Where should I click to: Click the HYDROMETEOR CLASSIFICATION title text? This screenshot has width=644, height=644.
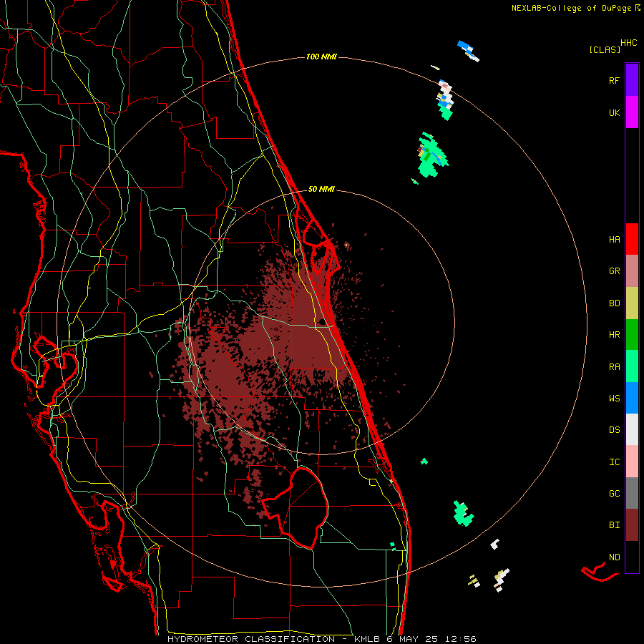click(251, 639)
